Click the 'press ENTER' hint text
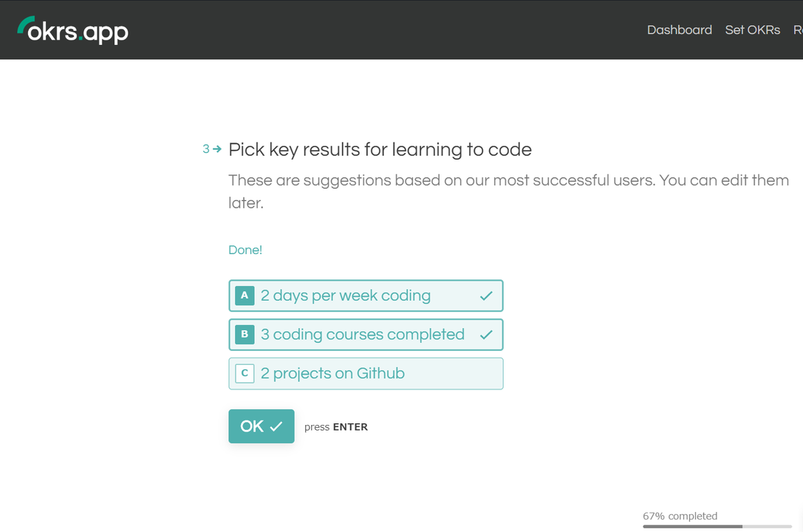 [x=336, y=426]
